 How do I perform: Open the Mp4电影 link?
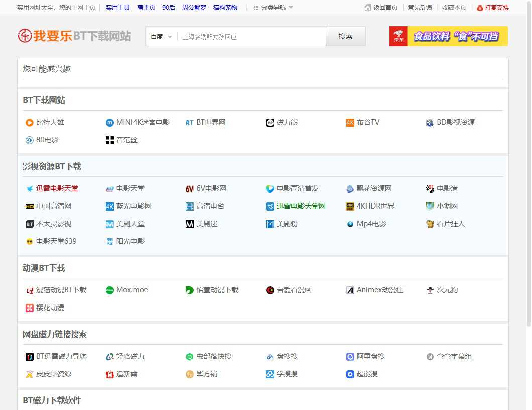(371, 224)
